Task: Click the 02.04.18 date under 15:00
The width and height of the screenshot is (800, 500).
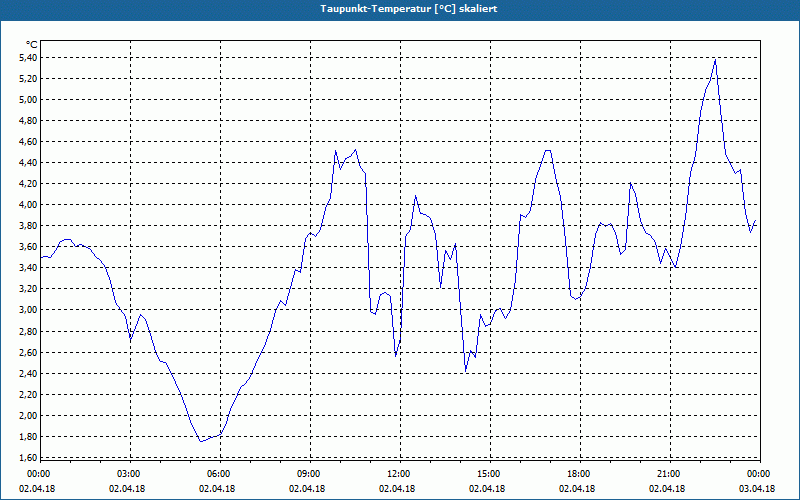Action: point(487,488)
